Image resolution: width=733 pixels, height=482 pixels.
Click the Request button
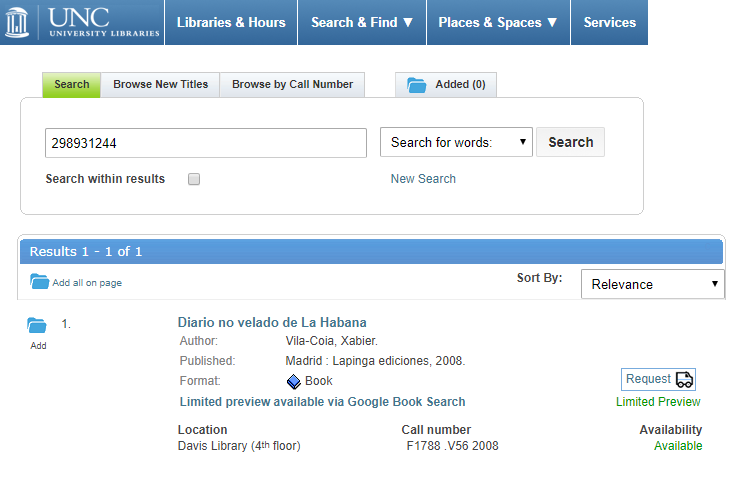coord(658,379)
